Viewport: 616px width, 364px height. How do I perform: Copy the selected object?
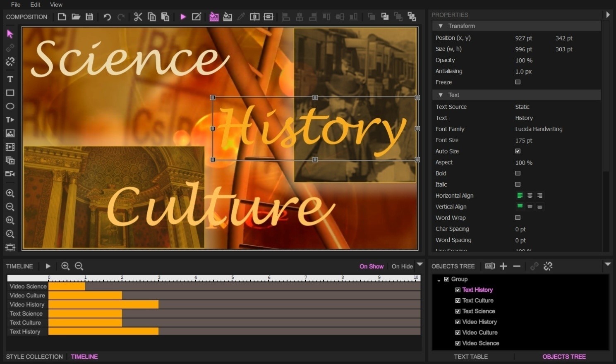[152, 17]
